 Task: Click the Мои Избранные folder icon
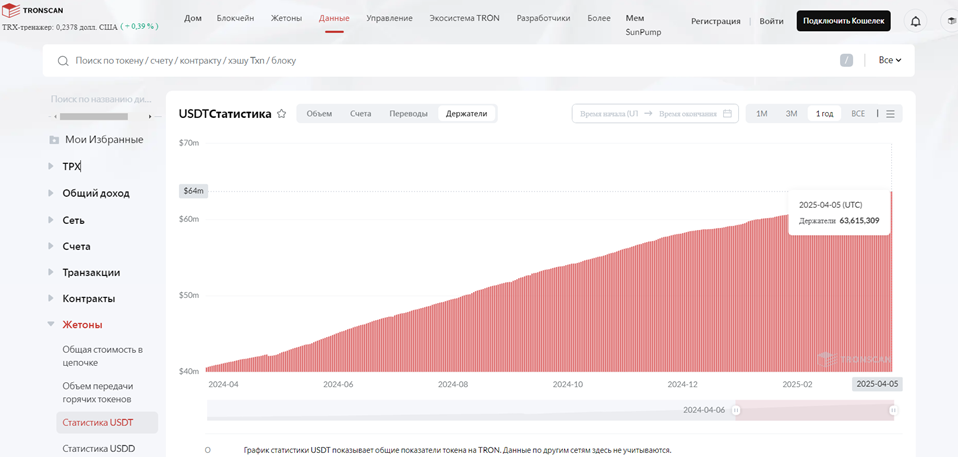(54, 140)
